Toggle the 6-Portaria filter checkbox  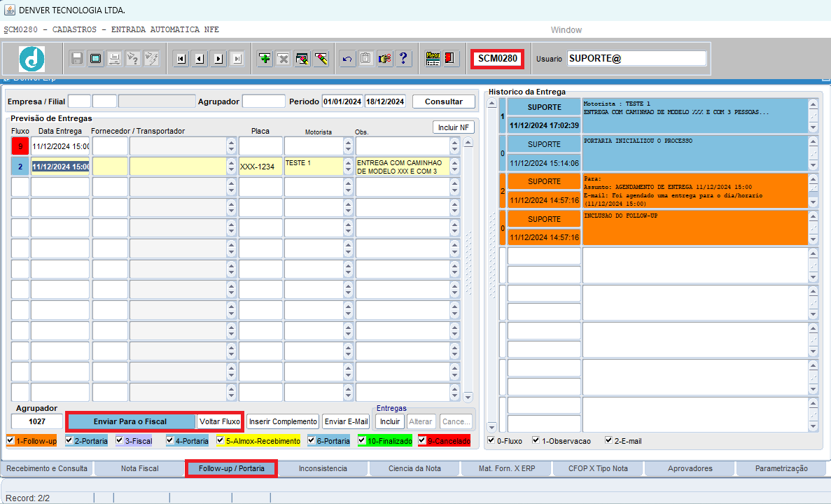311,440
